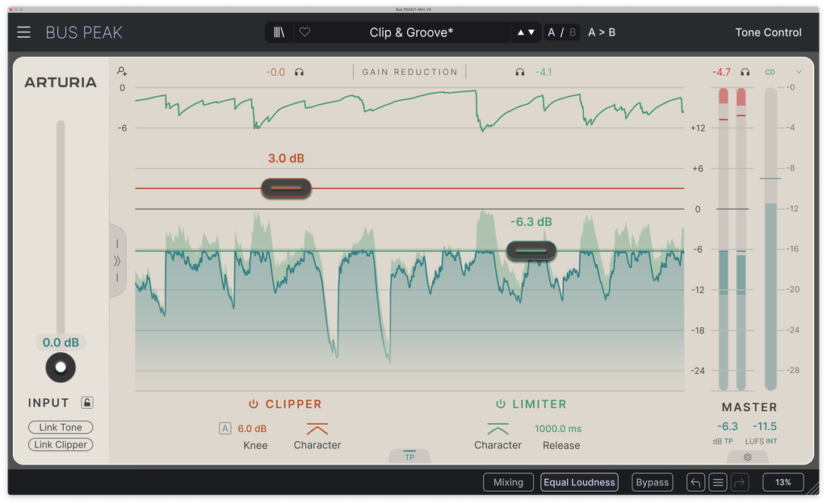Enable Link Clipper
Screen dimensions: 827x504
point(61,445)
